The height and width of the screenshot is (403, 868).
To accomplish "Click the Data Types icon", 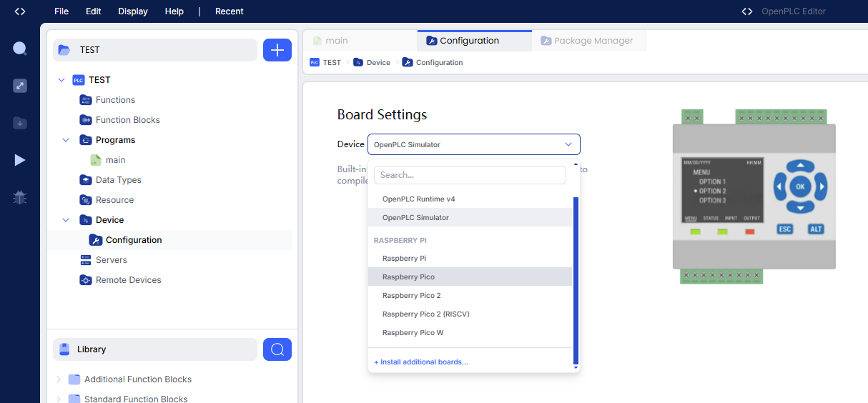I will 85,180.
